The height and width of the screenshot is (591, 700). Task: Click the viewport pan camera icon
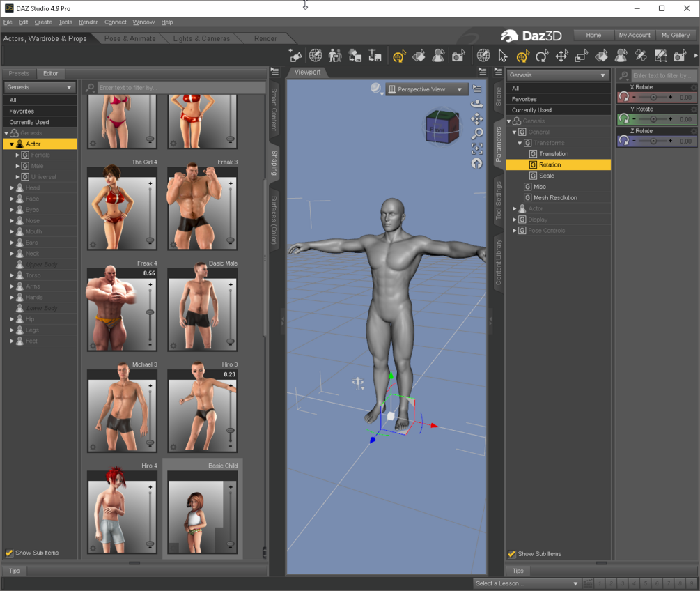point(477,118)
